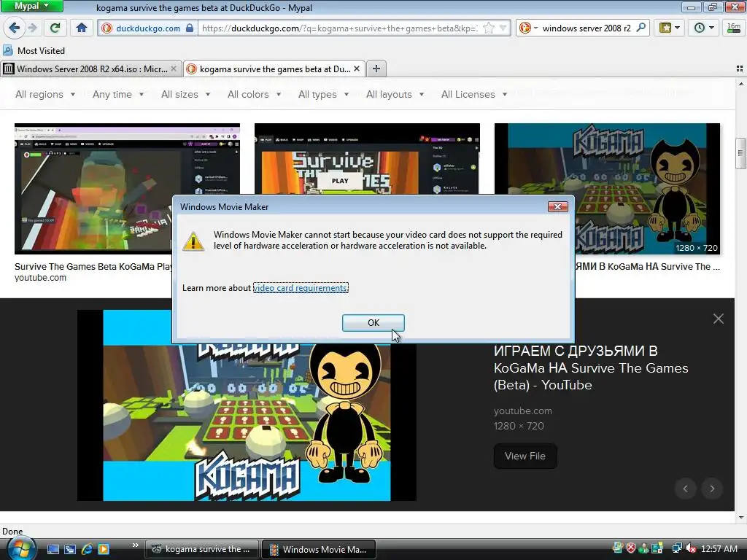Click the browser Back arrow button
The width and height of the screenshot is (747, 560).
(x=15, y=28)
